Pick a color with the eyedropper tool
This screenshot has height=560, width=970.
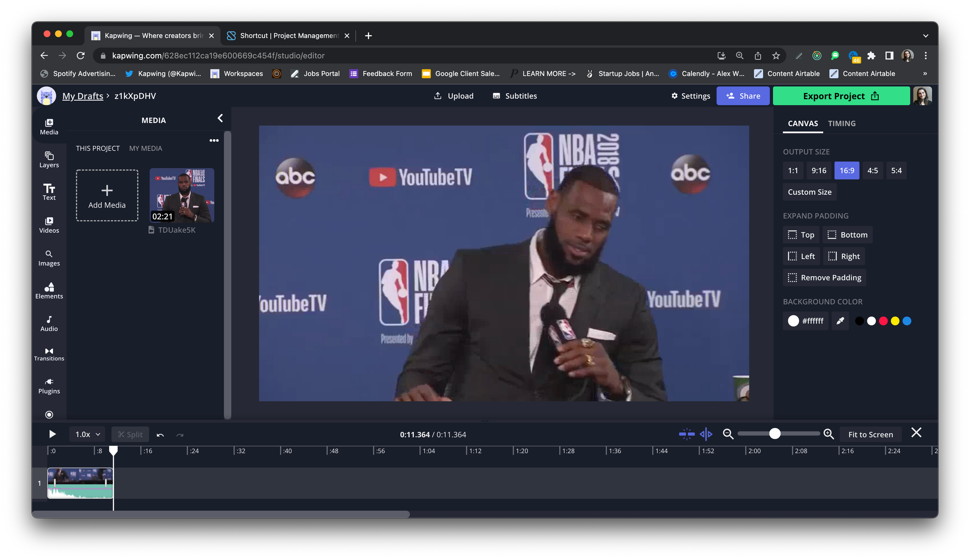pos(840,320)
